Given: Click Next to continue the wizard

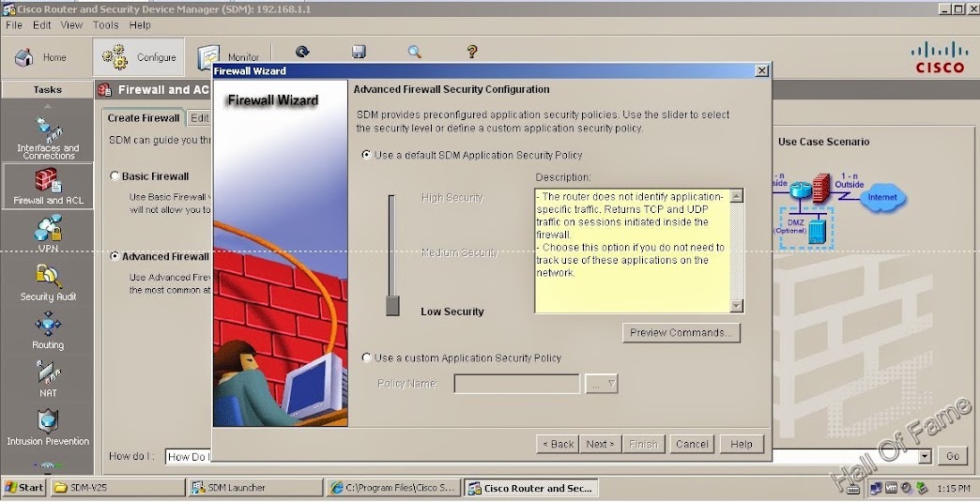Looking at the screenshot, I should click(600, 444).
